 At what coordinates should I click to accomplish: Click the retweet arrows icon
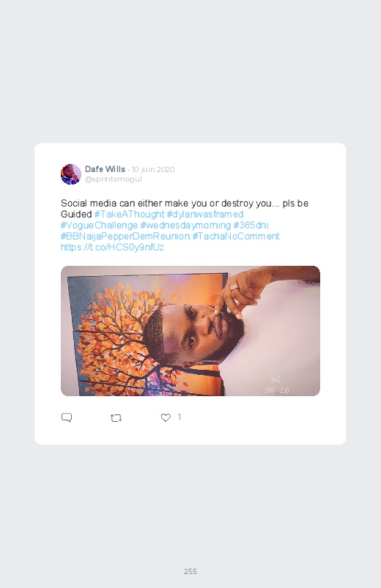pos(116,417)
